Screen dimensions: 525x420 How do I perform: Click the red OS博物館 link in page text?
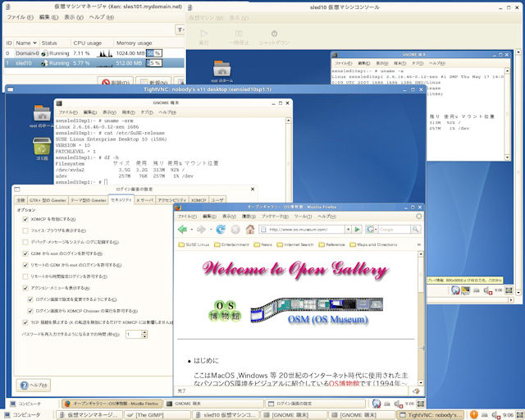[x=344, y=383]
